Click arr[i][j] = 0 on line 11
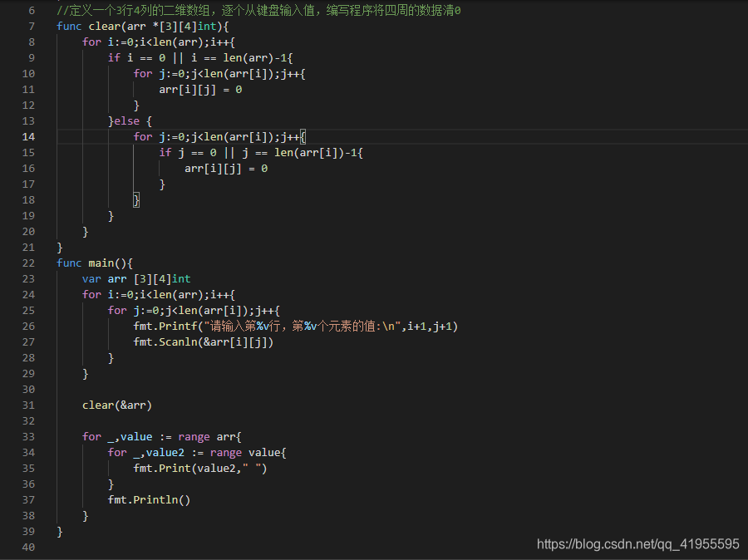 [199, 89]
